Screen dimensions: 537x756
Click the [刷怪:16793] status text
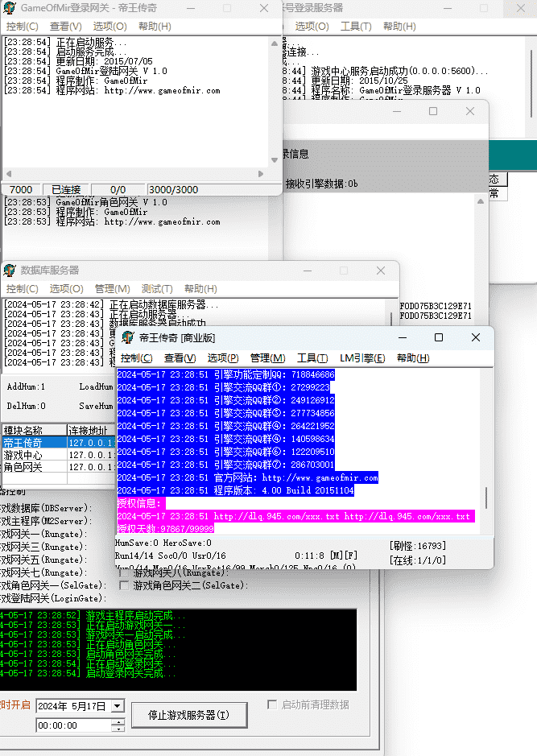[418, 546]
